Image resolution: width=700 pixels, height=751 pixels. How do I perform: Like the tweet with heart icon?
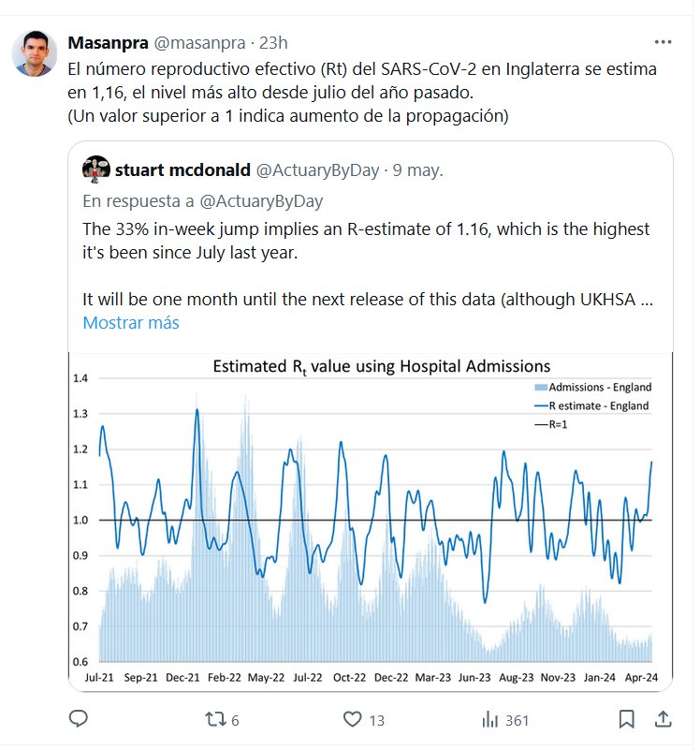coord(353,719)
